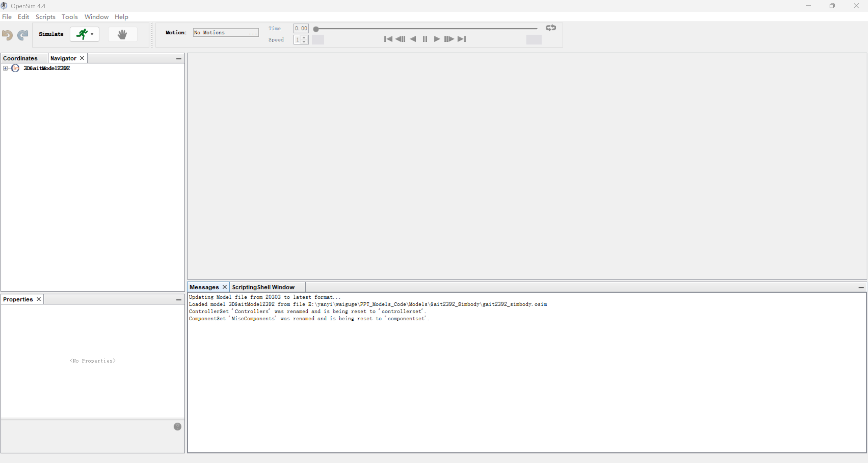Viewport: 868px width, 463px height.
Task: Step forward one frame
Action: pos(449,39)
